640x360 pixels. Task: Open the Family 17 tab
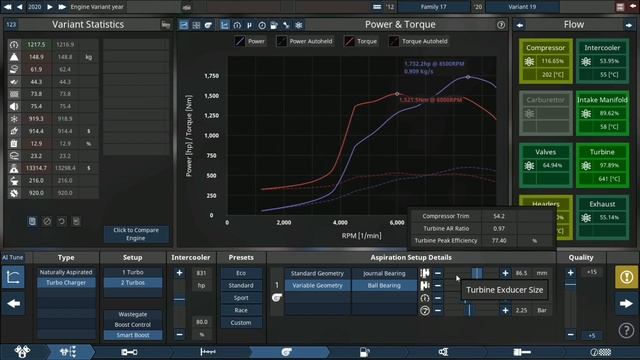(433, 7)
